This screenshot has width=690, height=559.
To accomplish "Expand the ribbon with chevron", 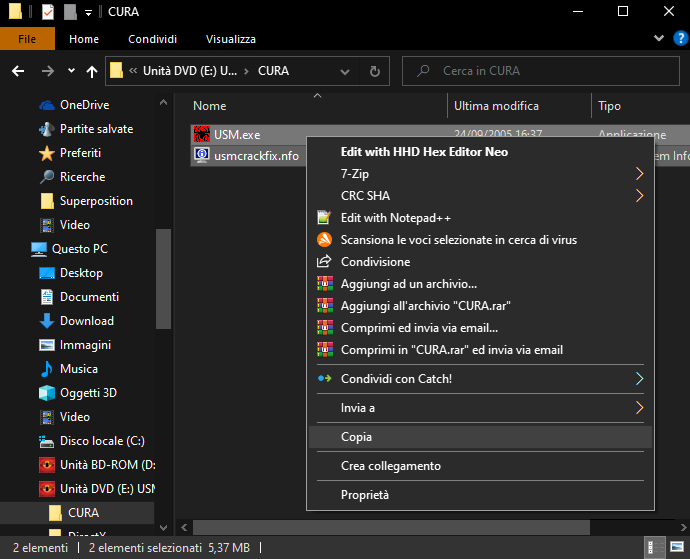I will [x=659, y=38].
